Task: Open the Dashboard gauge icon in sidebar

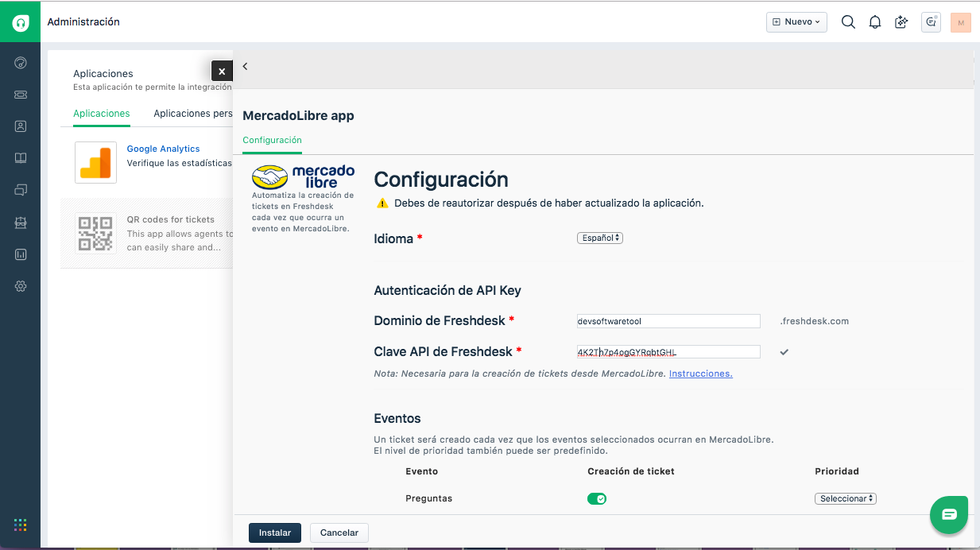Action: tap(21, 63)
